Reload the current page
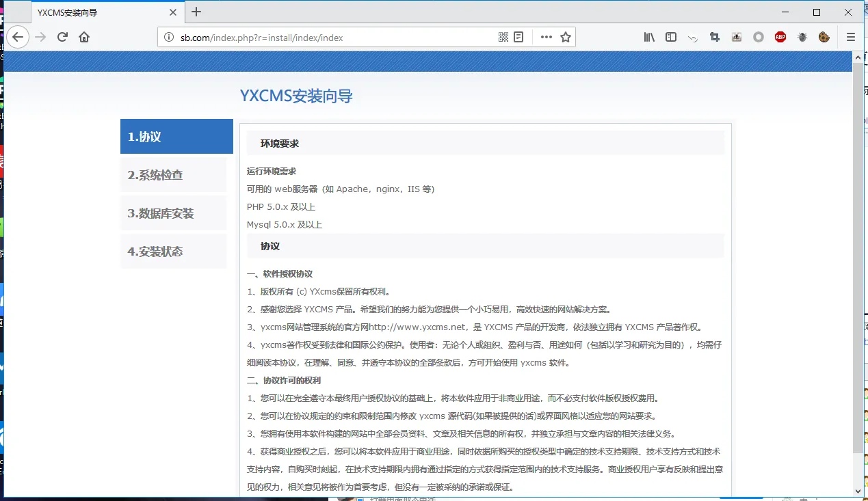 (62, 38)
